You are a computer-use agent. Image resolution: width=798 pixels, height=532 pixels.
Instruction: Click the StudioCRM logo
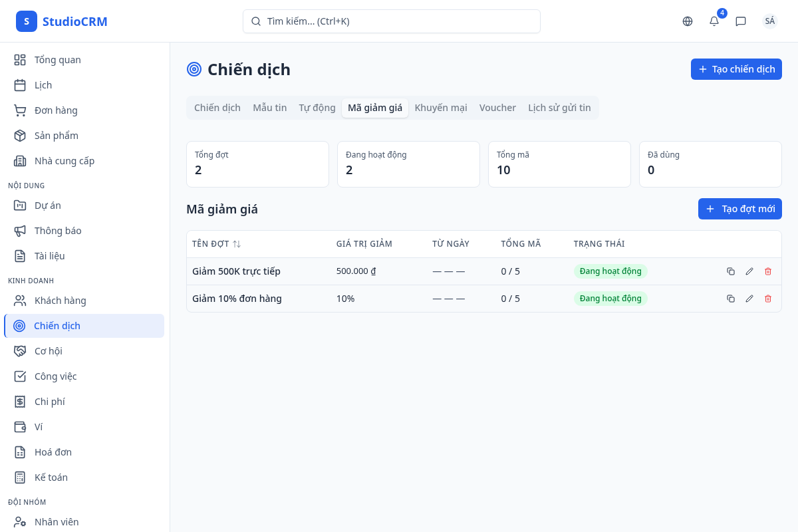(62, 21)
